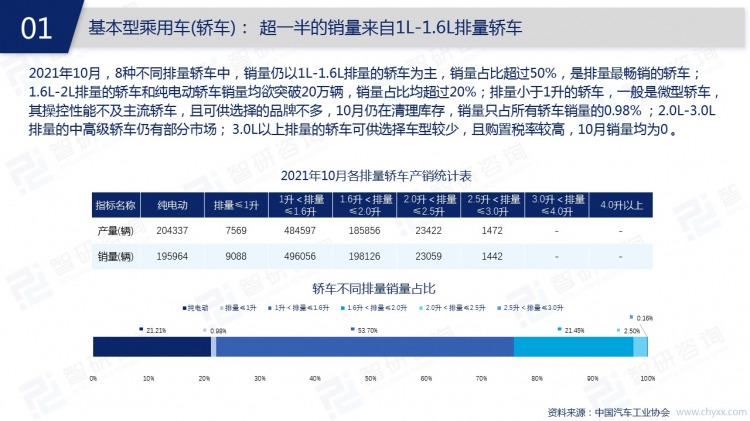
Task: Select the 销量(辆) row label
Action: coord(114,256)
